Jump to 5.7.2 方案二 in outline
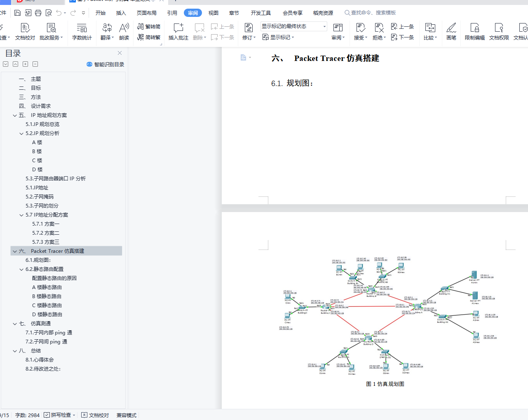 46,233
